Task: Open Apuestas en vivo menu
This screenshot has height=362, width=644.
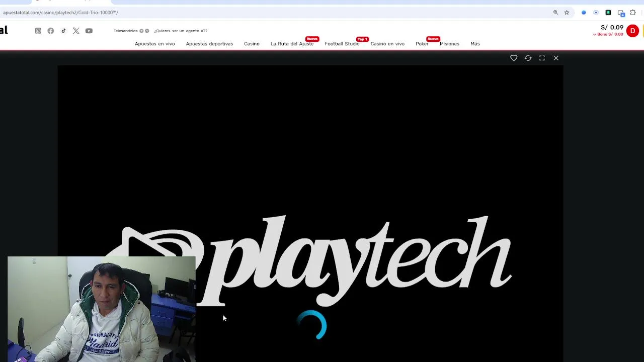Action: (x=155, y=44)
